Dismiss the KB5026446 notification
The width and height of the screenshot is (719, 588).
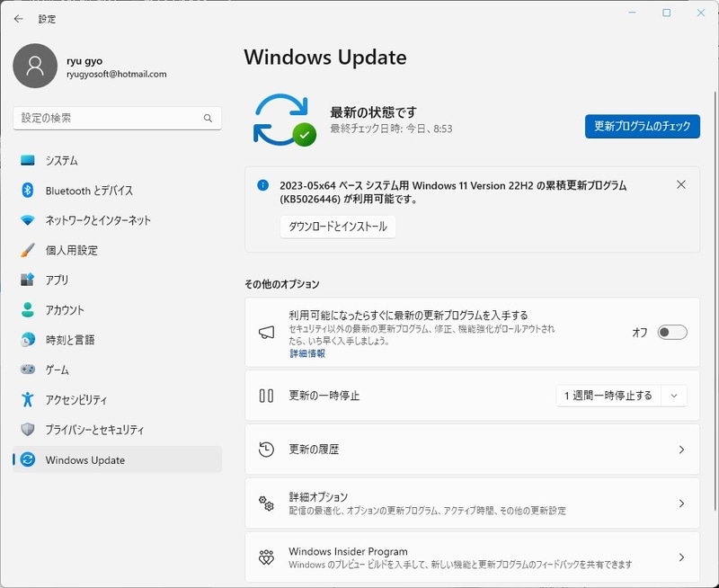681,184
